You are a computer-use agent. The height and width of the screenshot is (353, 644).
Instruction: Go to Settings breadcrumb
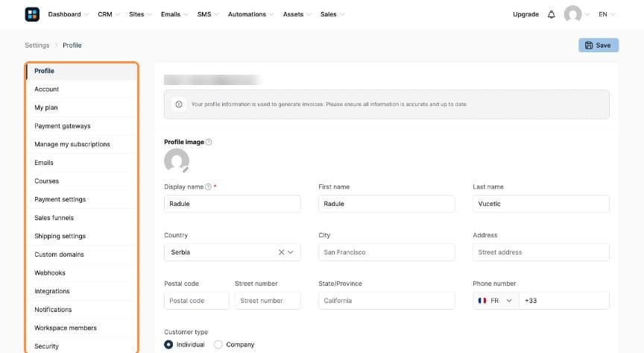point(37,46)
